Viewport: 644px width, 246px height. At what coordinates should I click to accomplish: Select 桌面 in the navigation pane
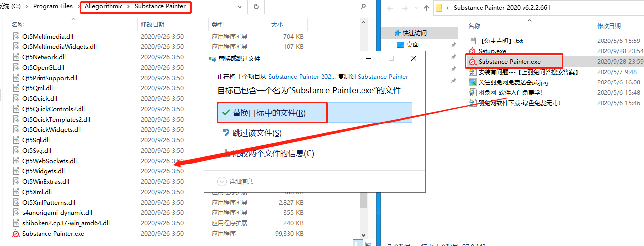point(412,45)
